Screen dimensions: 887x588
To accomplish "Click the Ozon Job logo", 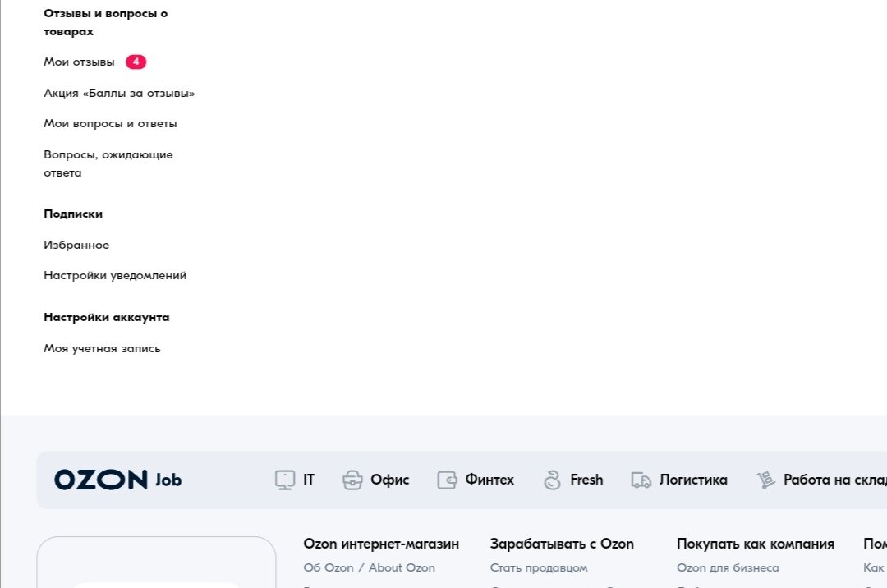I will 117,479.
